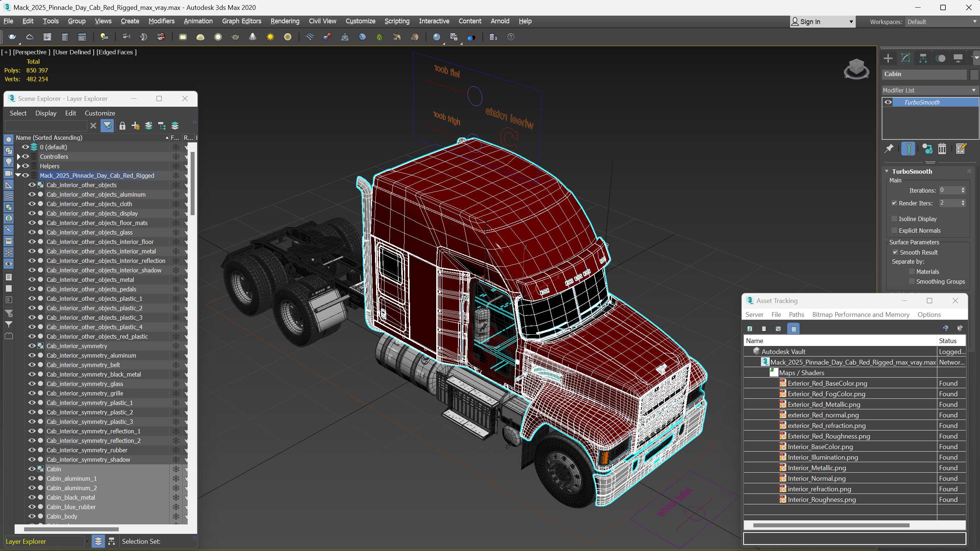This screenshot has height=551, width=980.
Task: Open Scene Explorer Display menu
Action: click(46, 113)
